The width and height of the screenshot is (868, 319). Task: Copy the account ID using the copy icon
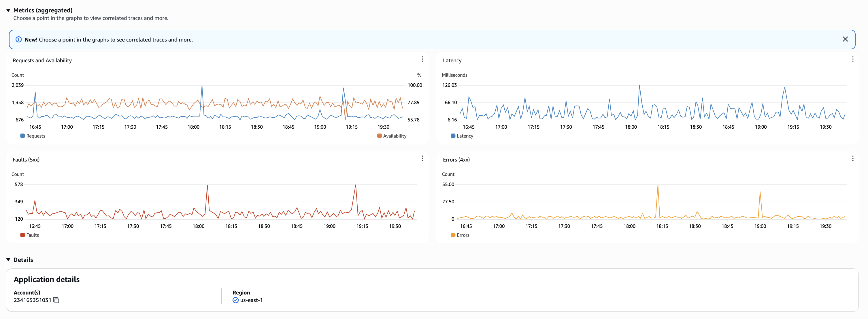[x=56, y=300]
